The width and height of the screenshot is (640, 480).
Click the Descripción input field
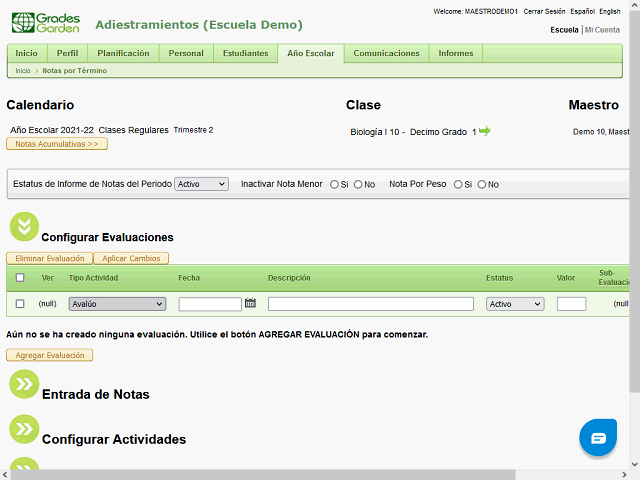371,304
